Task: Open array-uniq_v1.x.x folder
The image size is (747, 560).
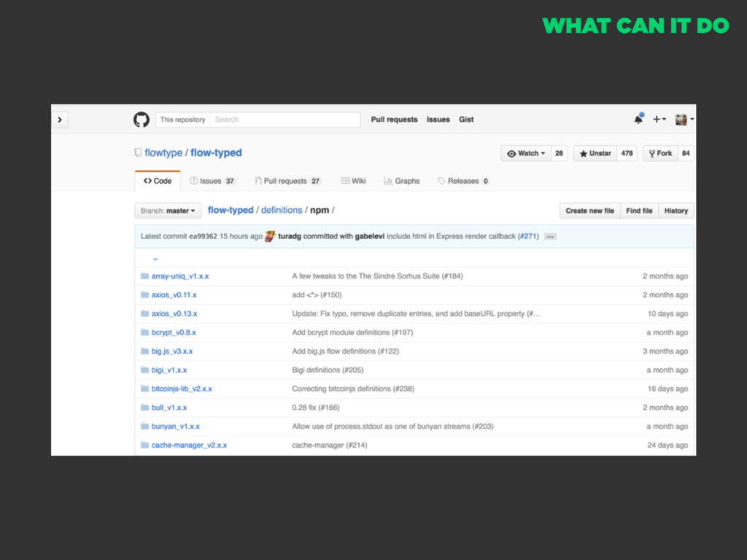Action: click(180, 276)
